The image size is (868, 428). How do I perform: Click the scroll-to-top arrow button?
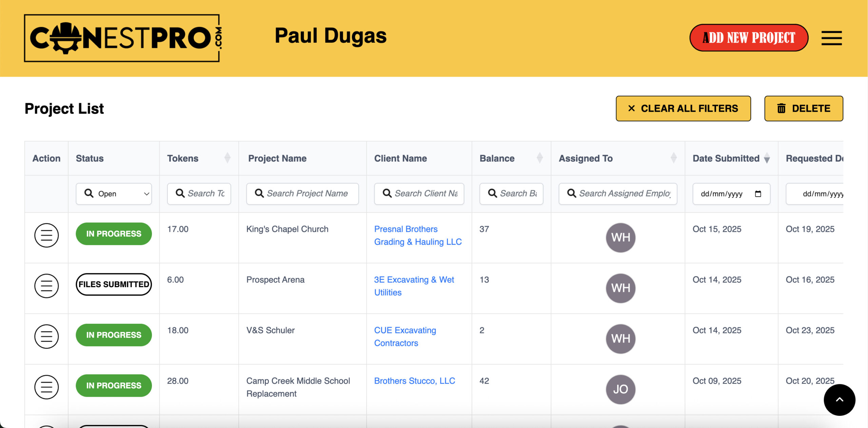839,399
